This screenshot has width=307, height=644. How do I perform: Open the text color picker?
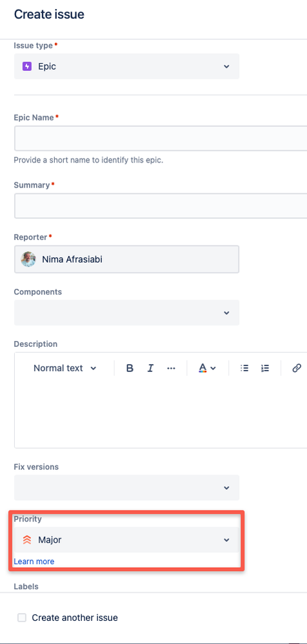point(208,368)
